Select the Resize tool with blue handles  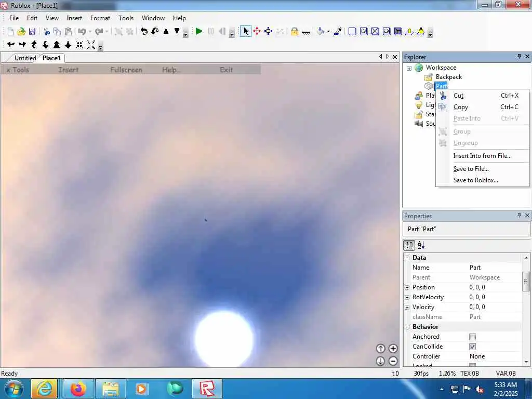[x=269, y=32]
